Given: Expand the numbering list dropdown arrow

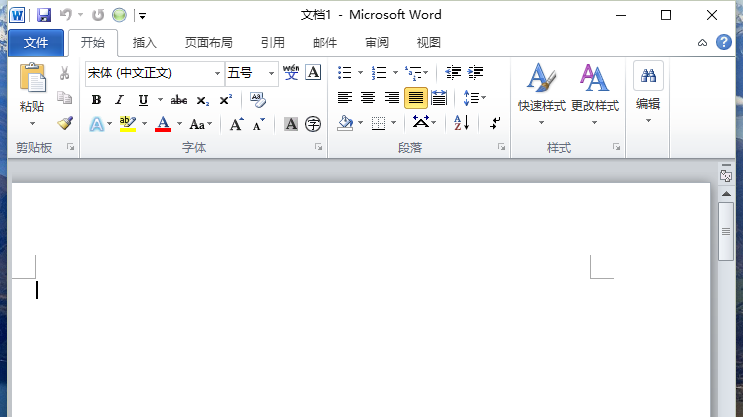Looking at the screenshot, I should (x=395, y=73).
